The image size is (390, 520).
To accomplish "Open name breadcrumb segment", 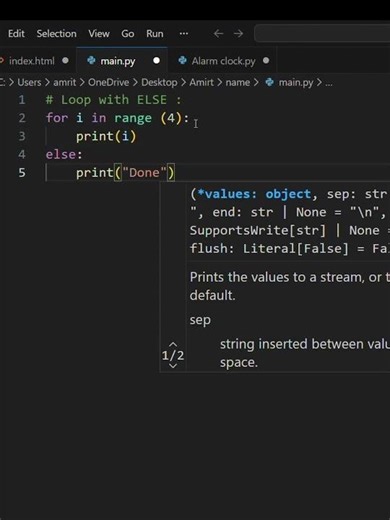I will pyautogui.click(x=238, y=82).
